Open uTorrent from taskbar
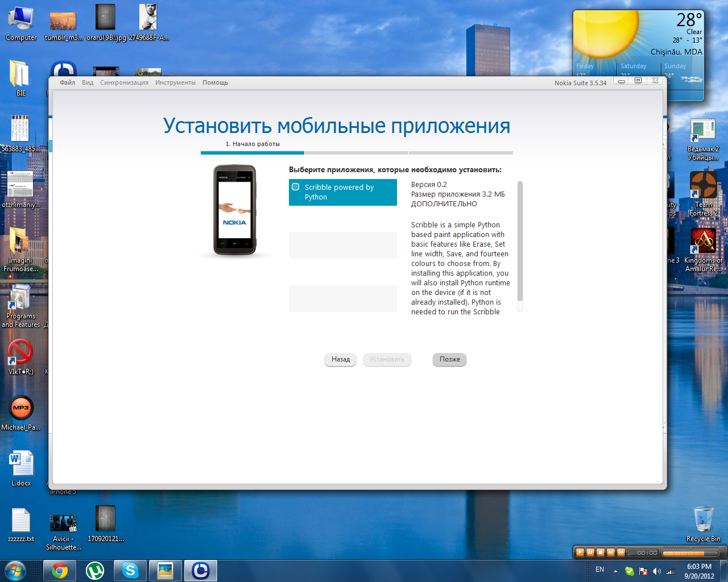Viewport: 728px width, 582px height. coord(94,570)
